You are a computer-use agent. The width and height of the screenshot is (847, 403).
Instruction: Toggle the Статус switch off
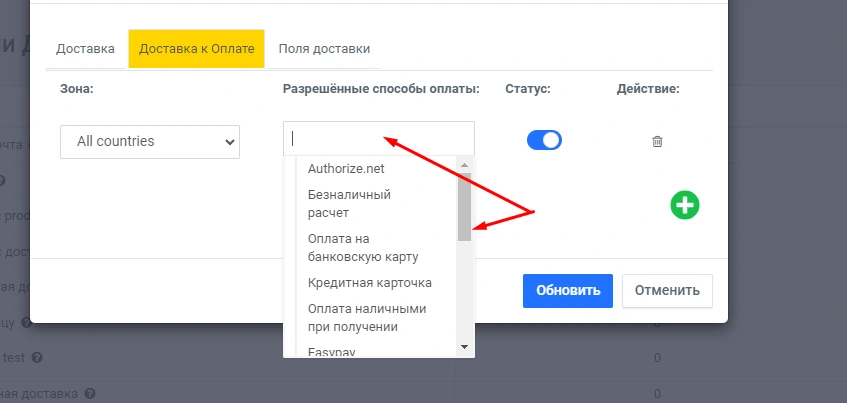(x=544, y=141)
